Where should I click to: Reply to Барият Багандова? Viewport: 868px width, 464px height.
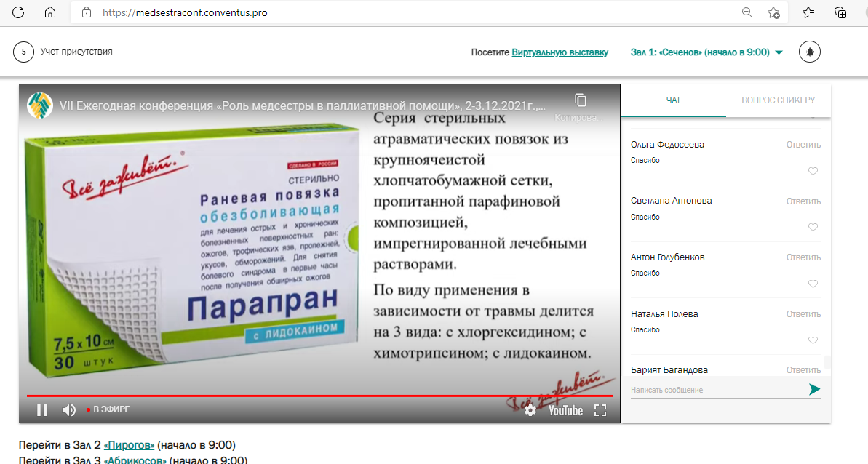[803, 370]
